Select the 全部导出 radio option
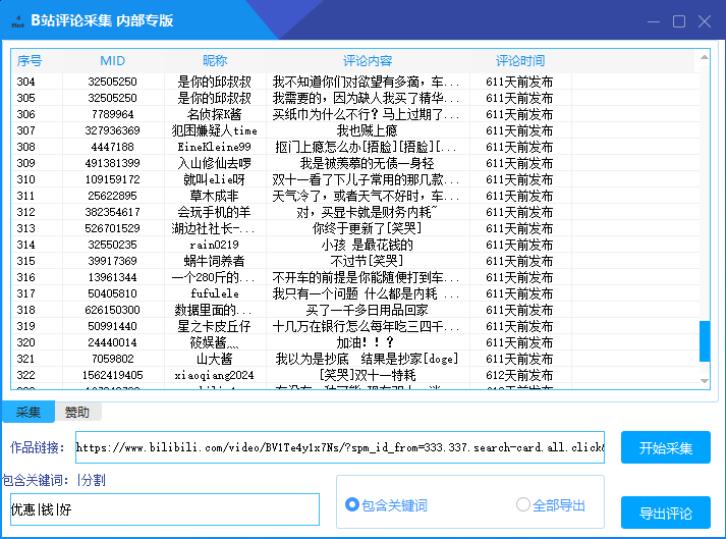 pos(523,505)
